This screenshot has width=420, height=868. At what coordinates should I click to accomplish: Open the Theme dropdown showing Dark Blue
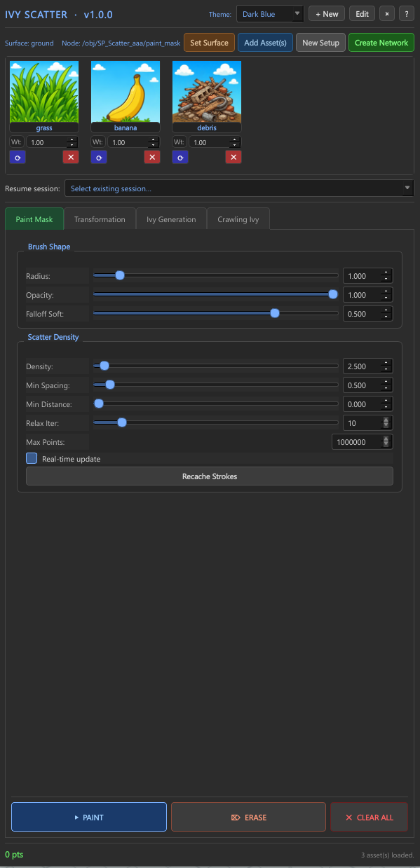point(270,14)
